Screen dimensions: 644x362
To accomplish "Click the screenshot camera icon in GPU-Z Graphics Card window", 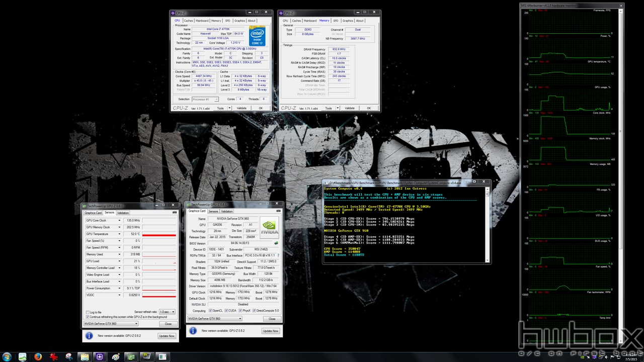I will point(279,211).
